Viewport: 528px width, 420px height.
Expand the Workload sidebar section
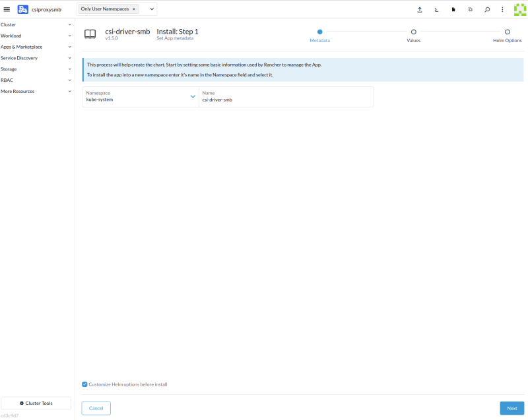tap(36, 36)
